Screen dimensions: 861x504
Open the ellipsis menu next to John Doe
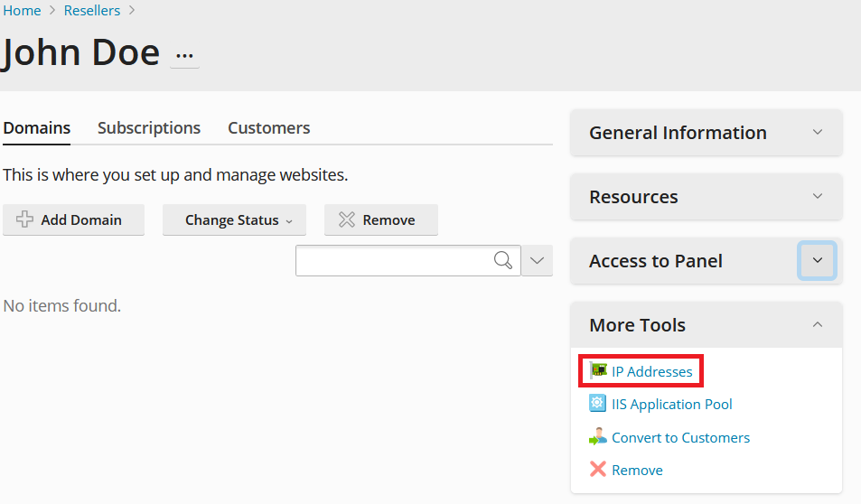pyautogui.click(x=184, y=55)
